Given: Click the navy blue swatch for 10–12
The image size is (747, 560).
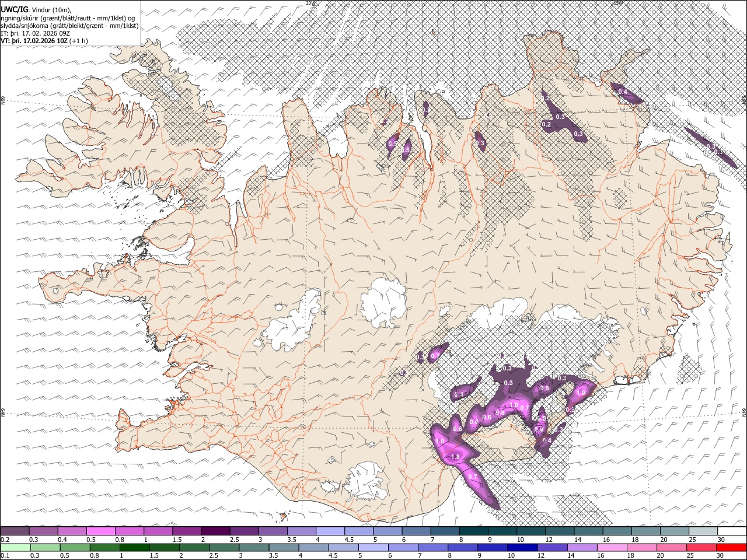Looking at the screenshot, I should click(522, 547).
